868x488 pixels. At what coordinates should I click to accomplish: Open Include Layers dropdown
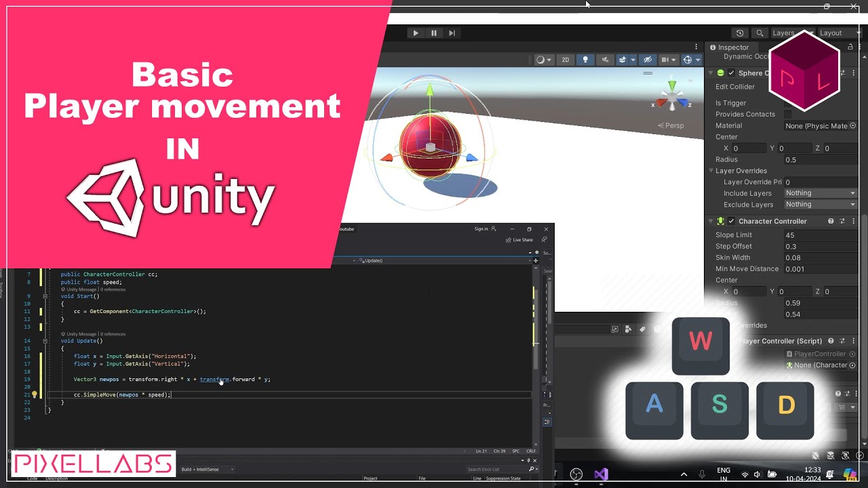tap(820, 193)
